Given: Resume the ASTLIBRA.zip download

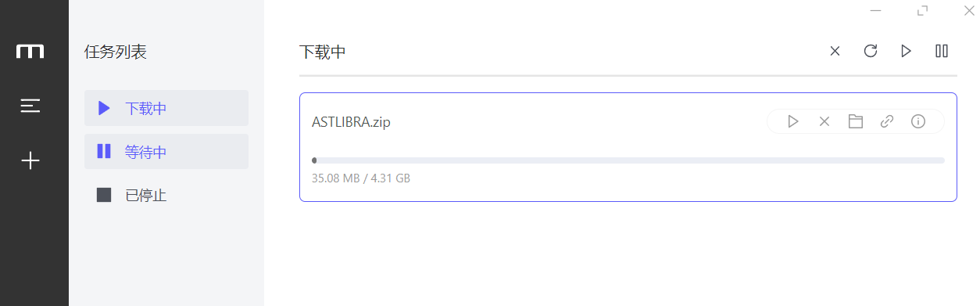Looking at the screenshot, I should (x=793, y=121).
